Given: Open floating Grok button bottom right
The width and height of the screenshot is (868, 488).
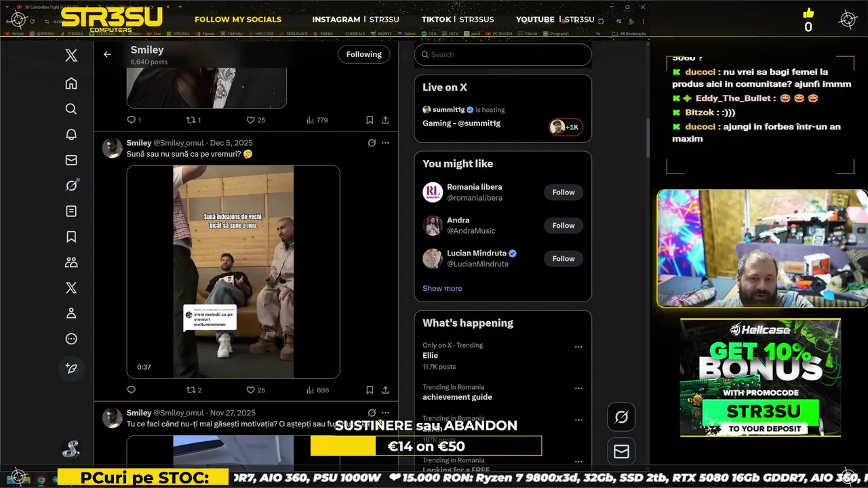Looking at the screenshot, I should point(621,417).
